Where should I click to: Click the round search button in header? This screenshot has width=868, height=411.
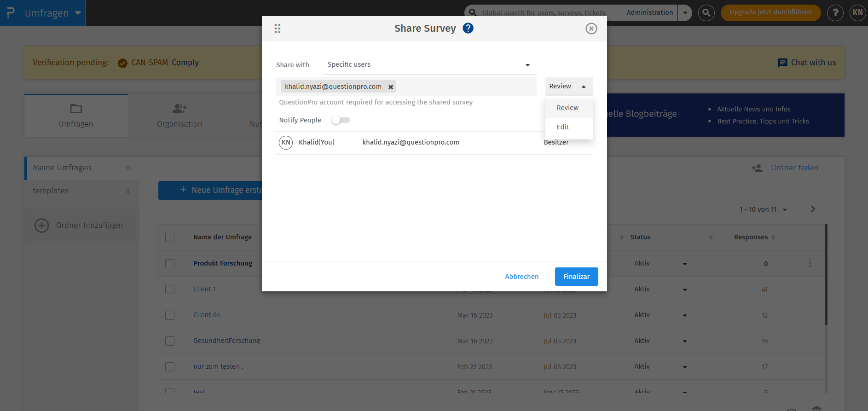pos(706,13)
